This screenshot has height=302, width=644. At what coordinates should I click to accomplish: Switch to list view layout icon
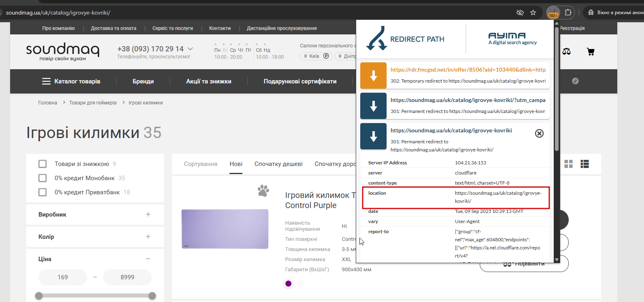point(584,164)
